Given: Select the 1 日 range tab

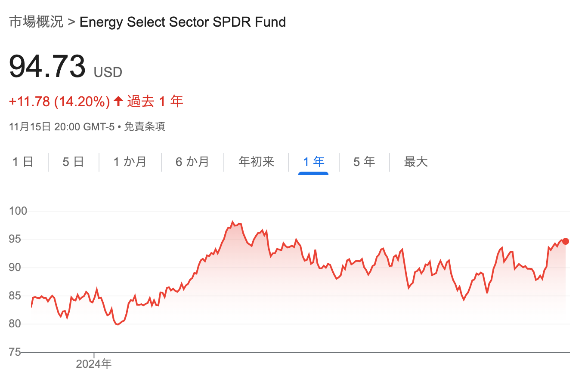Looking at the screenshot, I should [23, 162].
